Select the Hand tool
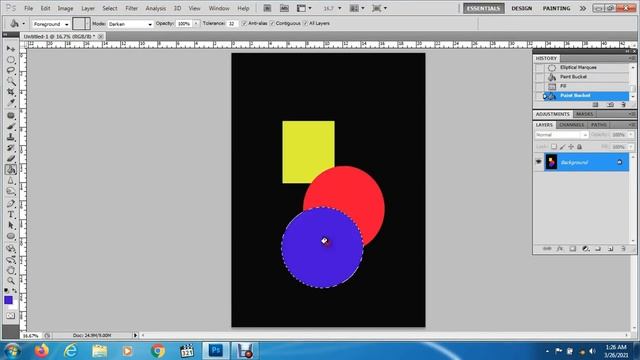The image size is (640, 360). (x=11, y=270)
